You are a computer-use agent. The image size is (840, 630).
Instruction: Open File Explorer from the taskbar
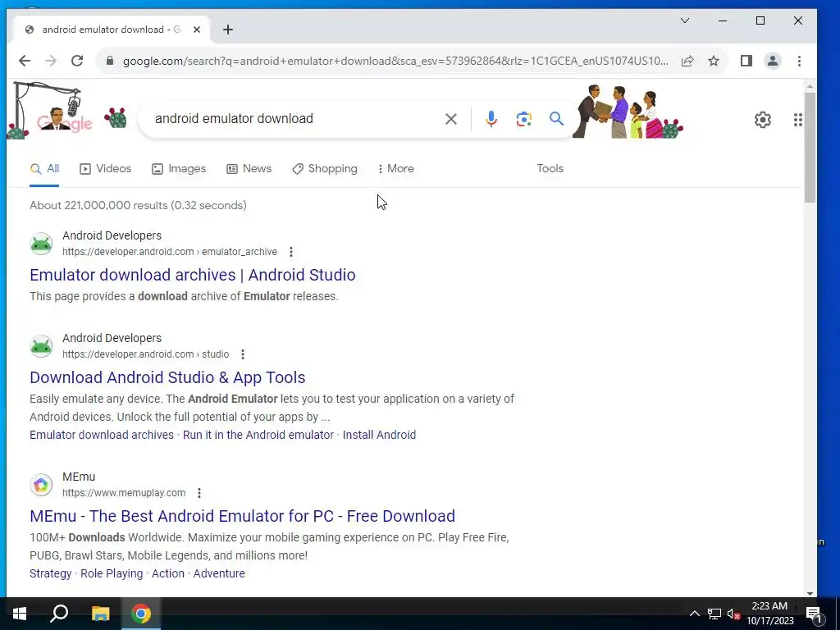(100, 614)
